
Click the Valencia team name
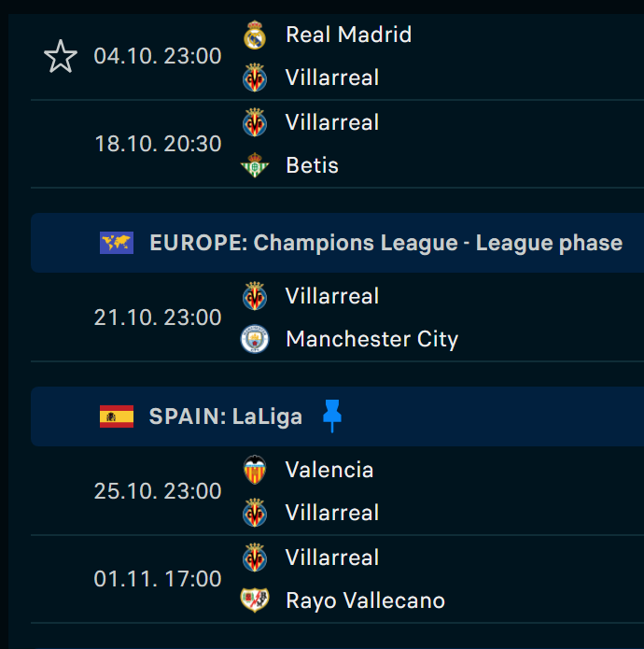pos(329,470)
